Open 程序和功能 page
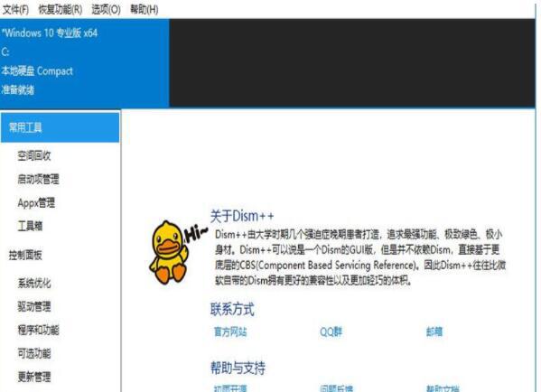The width and height of the screenshot is (541, 392). [x=38, y=330]
